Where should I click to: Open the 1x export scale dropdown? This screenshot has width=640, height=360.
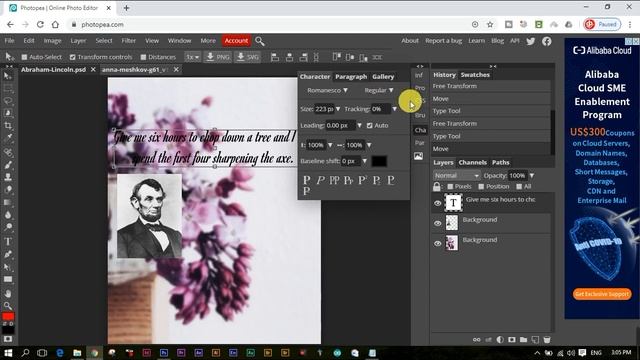coord(192,57)
